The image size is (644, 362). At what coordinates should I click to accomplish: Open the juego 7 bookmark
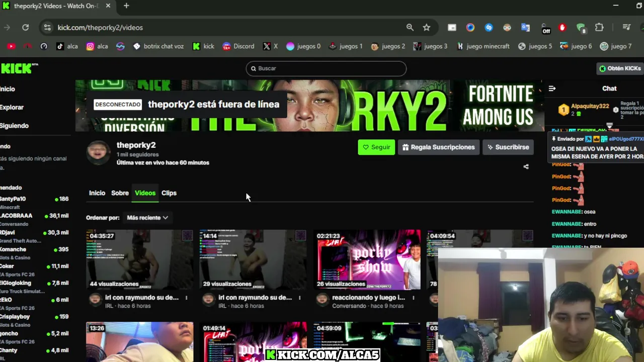coord(616,46)
